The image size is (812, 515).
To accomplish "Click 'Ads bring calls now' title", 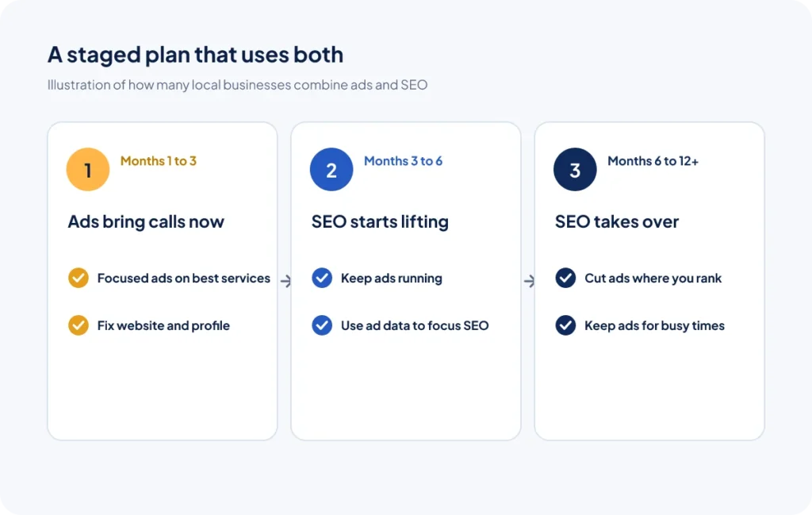I will point(146,221).
